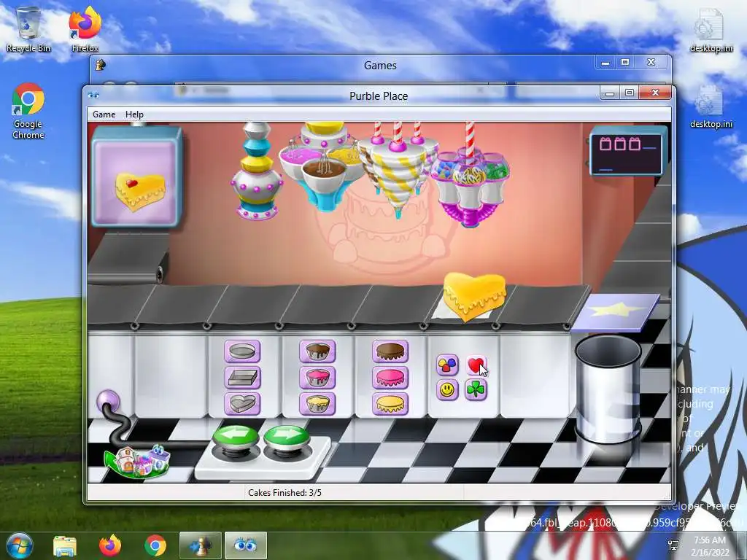Open the Help menu
Screen dimensions: 747x560
point(134,114)
